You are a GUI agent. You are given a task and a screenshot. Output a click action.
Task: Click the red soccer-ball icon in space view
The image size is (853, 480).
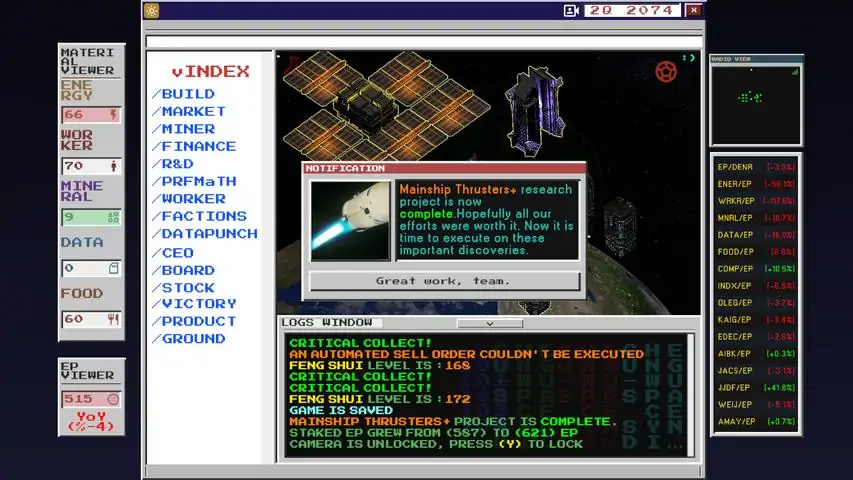[666, 71]
